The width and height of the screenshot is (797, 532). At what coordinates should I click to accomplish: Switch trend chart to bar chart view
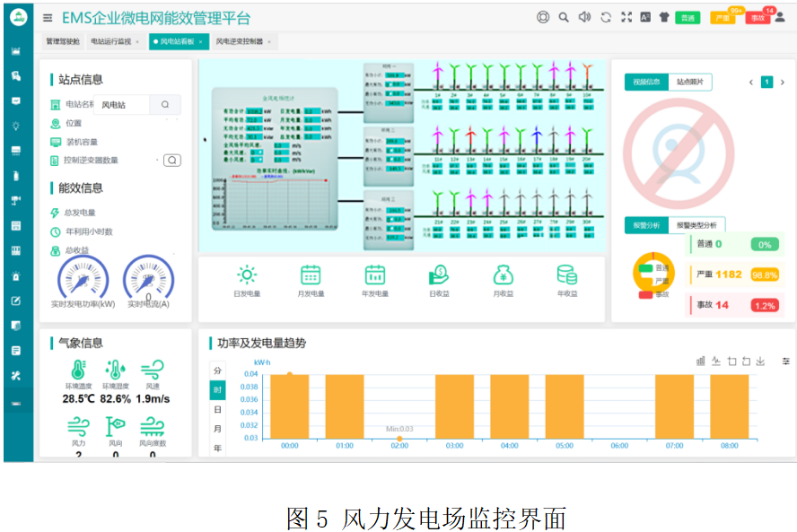coord(701,361)
